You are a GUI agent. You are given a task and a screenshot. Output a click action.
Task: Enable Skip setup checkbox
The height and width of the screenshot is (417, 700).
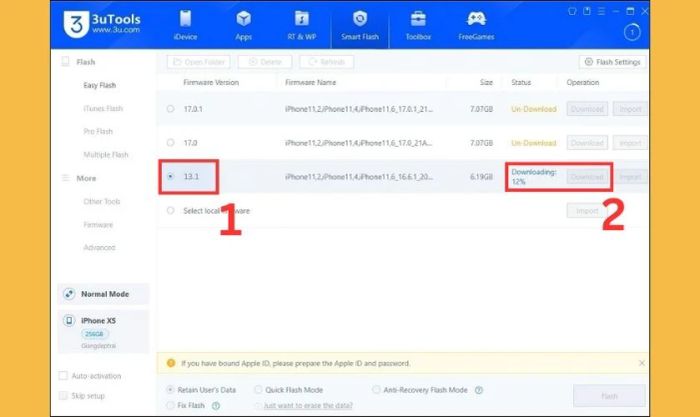pyautogui.click(x=63, y=396)
